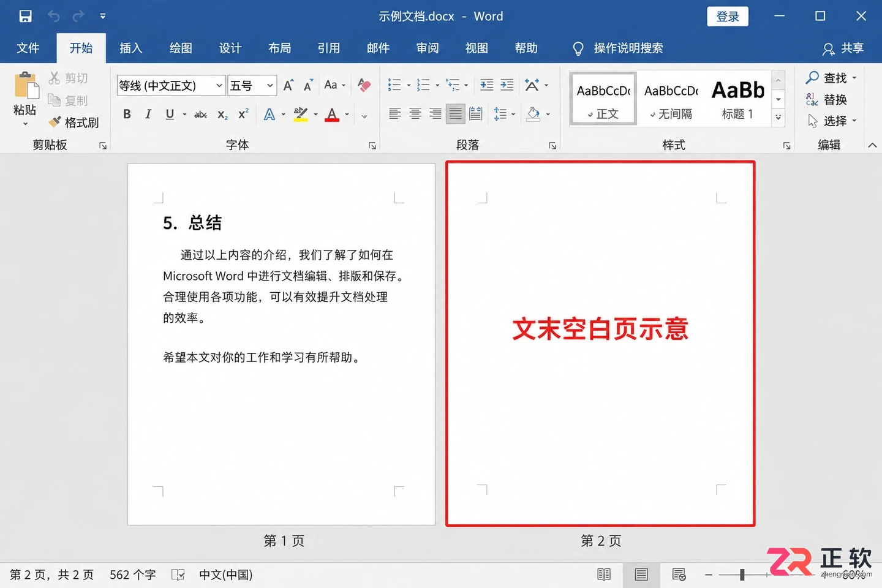The height and width of the screenshot is (588, 882).
Task: Expand the underline style dropdown arrow
Action: tap(184, 115)
